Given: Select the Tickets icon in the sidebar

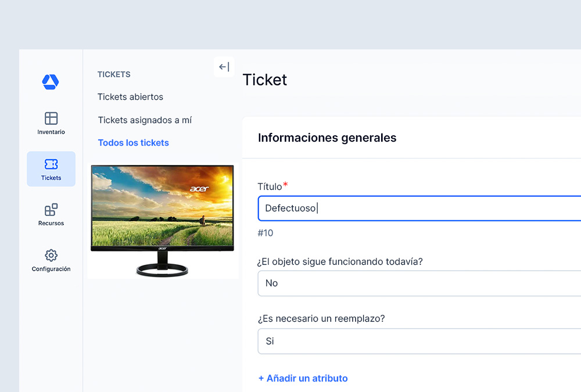Looking at the screenshot, I should pyautogui.click(x=51, y=169).
